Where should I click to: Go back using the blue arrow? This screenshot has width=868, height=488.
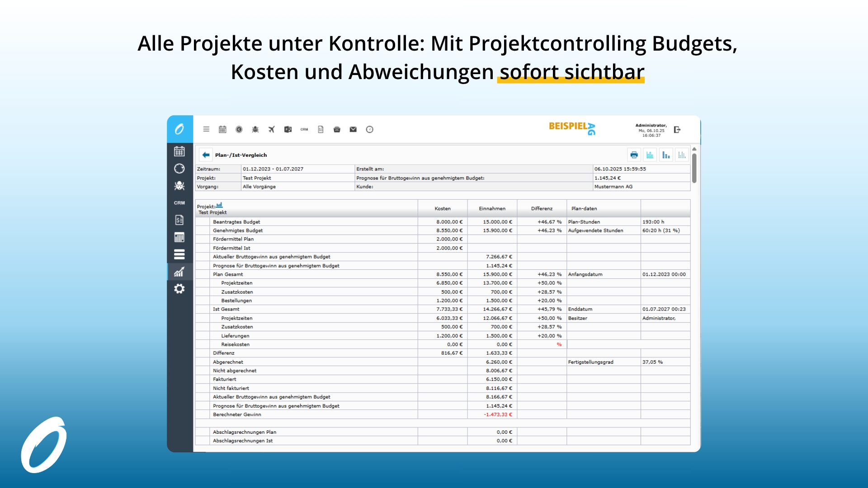click(206, 155)
